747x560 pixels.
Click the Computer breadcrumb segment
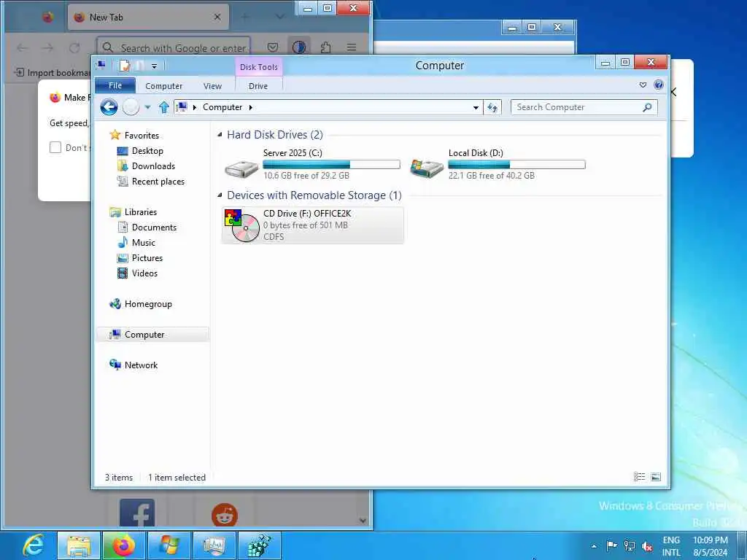point(222,107)
